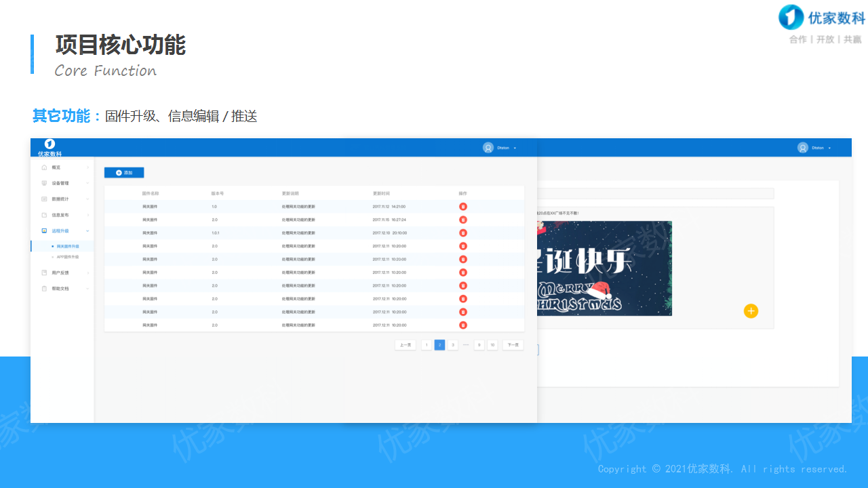The image size is (868, 488).
Task: Delete the firmware row with version 1.0
Action: tap(463, 207)
